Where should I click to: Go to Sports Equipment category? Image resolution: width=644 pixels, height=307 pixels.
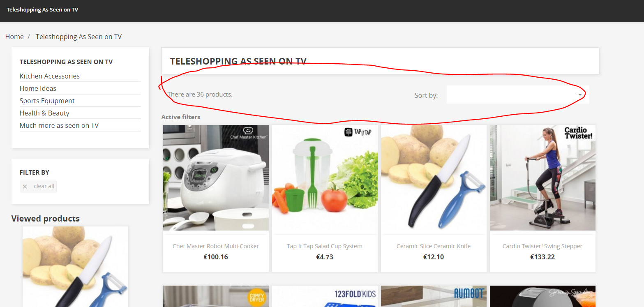47,101
